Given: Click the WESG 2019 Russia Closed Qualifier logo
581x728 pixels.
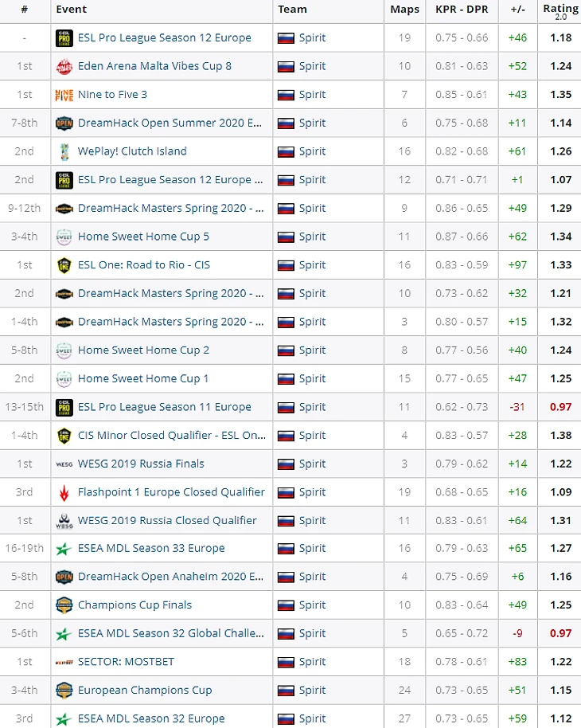Looking at the screenshot, I should (64, 520).
